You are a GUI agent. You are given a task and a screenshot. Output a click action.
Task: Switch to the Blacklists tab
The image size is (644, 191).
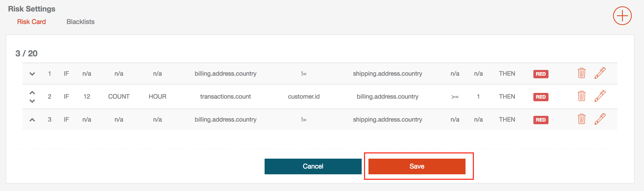click(80, 22)
